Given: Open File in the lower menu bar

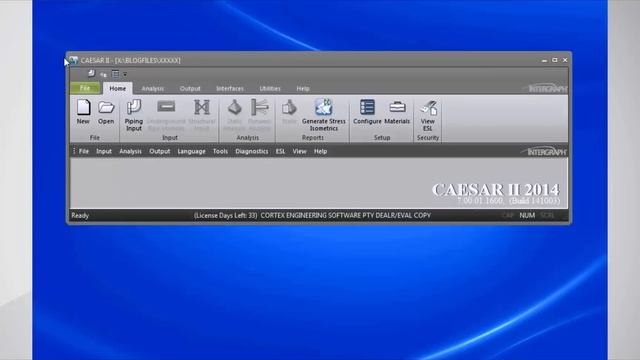Looking at the screenshot, I should point(84,151).
